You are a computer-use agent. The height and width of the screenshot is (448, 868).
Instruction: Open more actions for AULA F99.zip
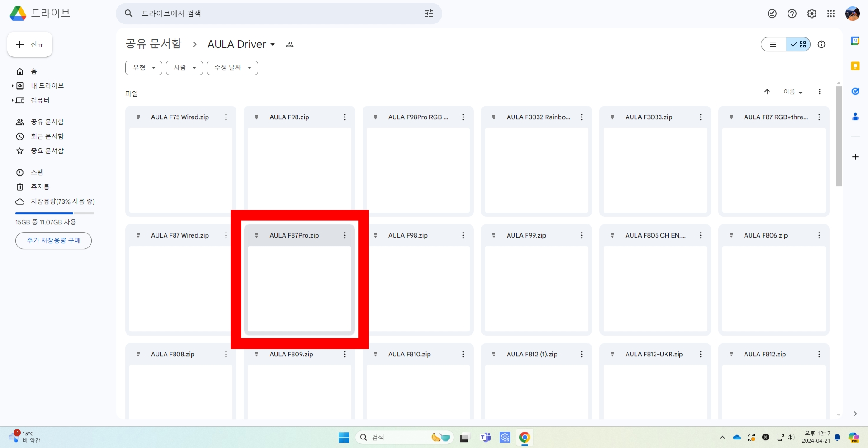coord(582,235)
